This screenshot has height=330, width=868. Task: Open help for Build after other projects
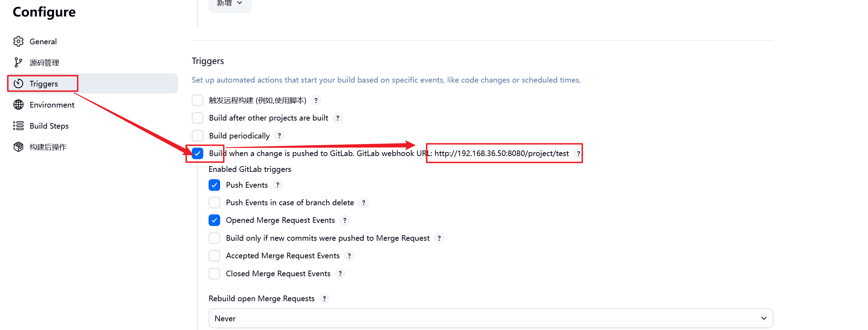[x=338, y=118]
